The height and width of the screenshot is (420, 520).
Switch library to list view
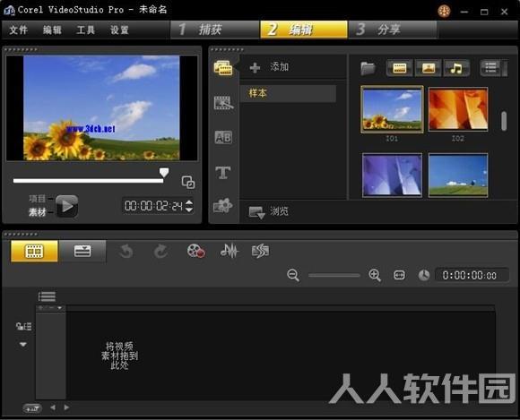(x=491, y=68)
